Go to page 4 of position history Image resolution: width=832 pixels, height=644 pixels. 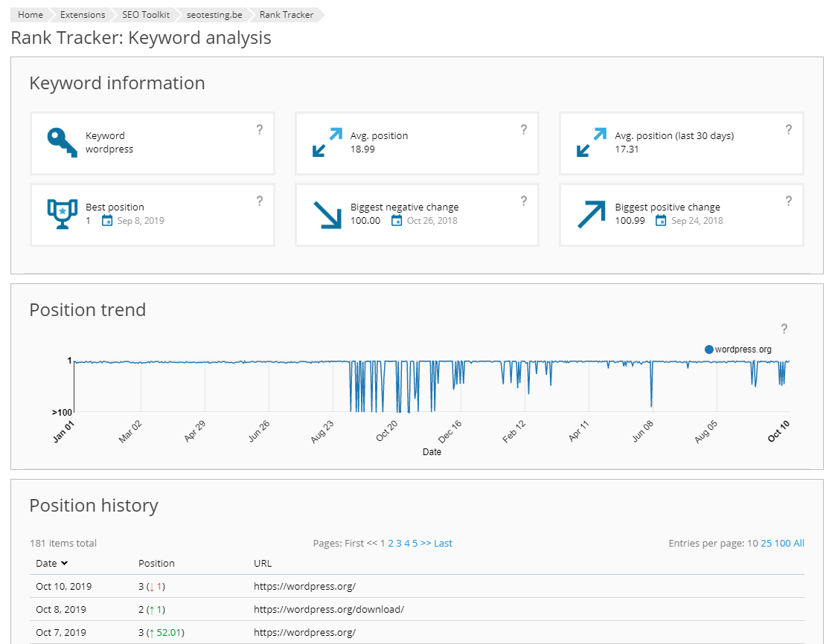tap(407, 544)
